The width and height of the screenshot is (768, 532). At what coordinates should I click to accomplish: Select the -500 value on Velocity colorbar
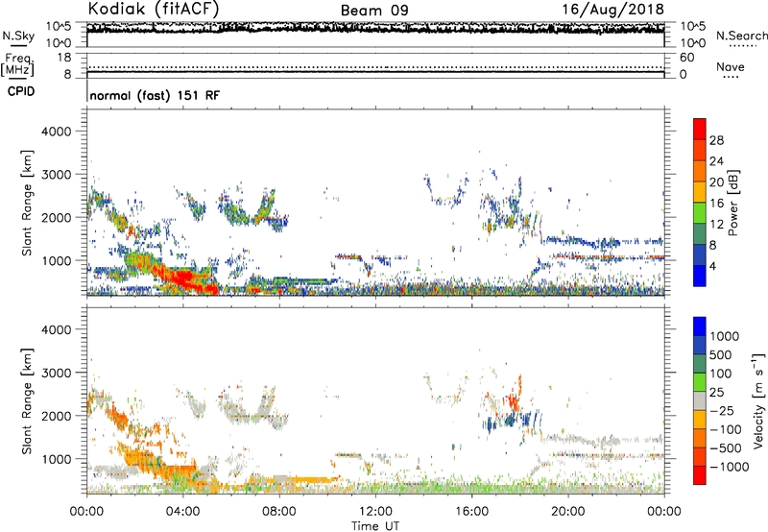click(726, 447)
